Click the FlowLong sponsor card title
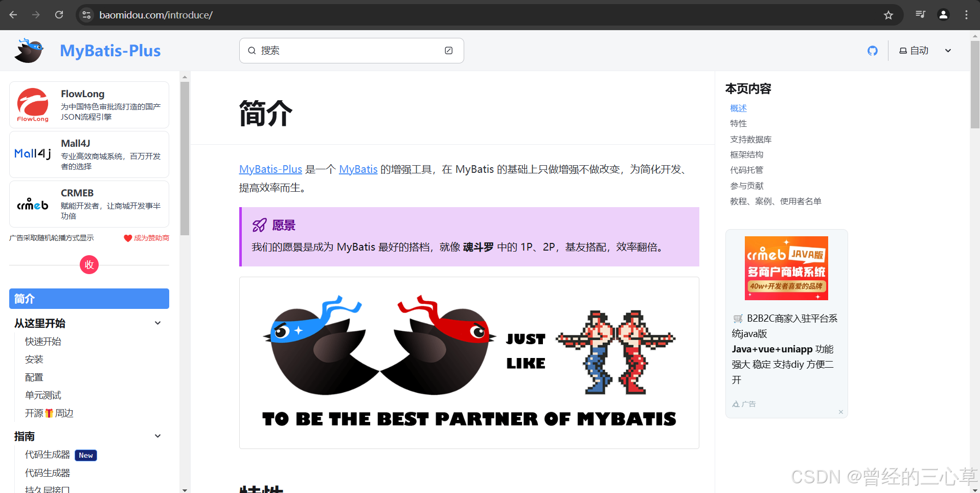Viewport: 980px width, 493px height. coord(83,94)
